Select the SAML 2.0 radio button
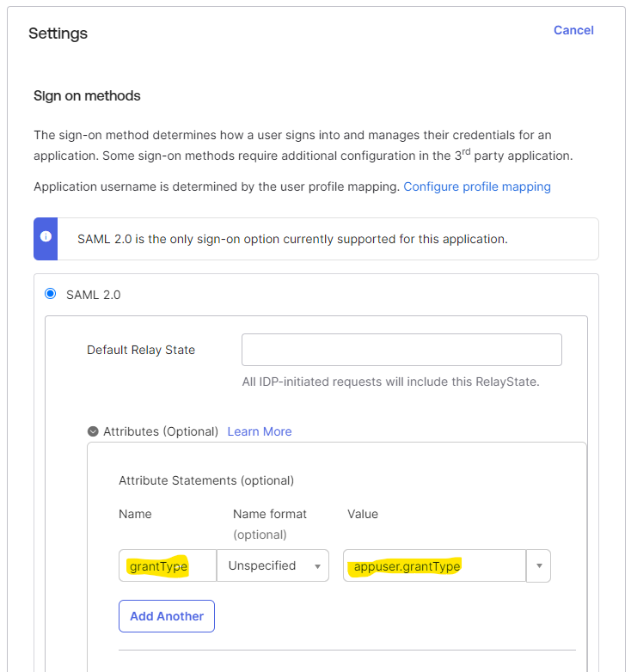Viewport: 631px width, 672px height. tap(51, 294)
